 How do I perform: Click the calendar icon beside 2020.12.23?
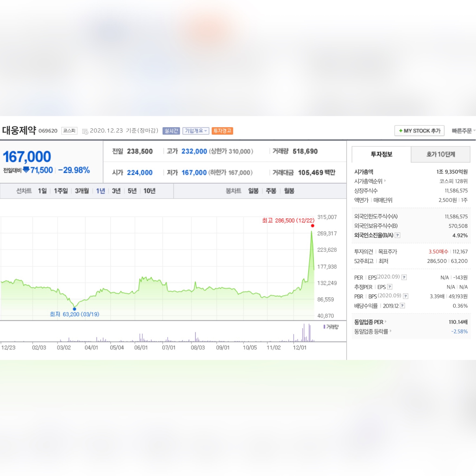[x=85, y=131]
